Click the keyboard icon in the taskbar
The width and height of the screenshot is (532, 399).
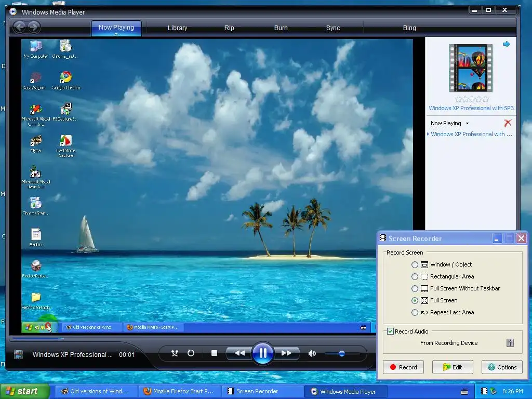(x=464, y=392)
